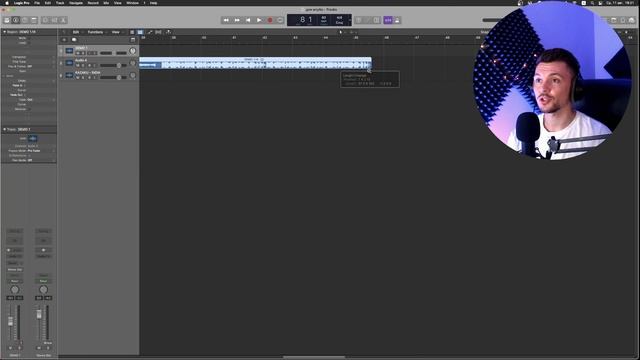
Task: Duplicate the track with the button beside plus
Action: click(x=74, y=40)
